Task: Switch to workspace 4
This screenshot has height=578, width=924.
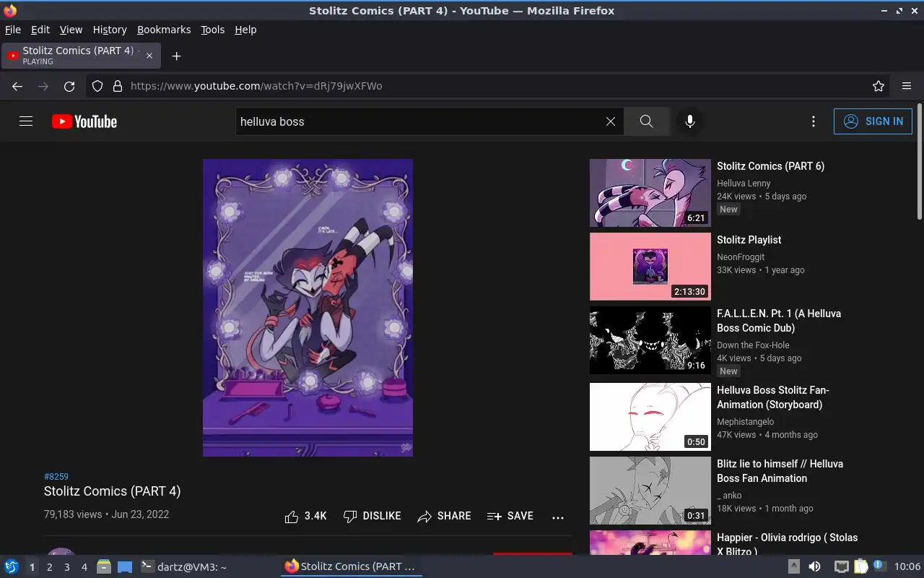Action: tap(84, 567)
